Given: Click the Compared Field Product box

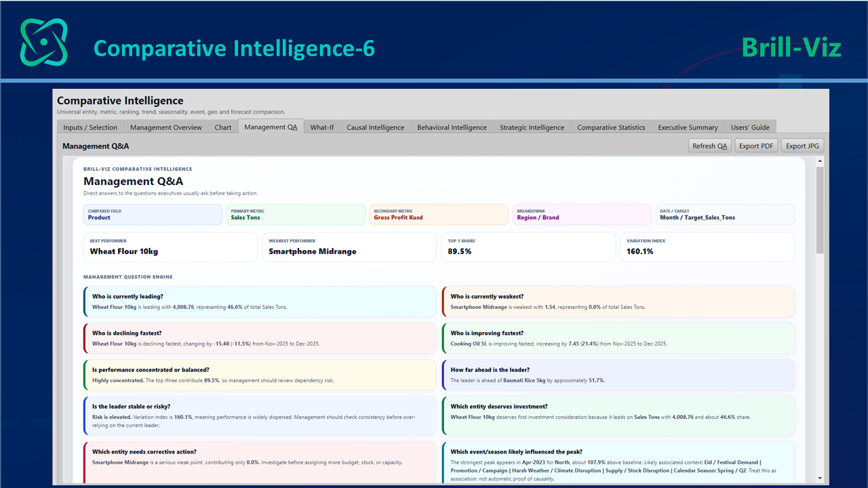Looking at the screenshot, I should (x=153, y=214).
